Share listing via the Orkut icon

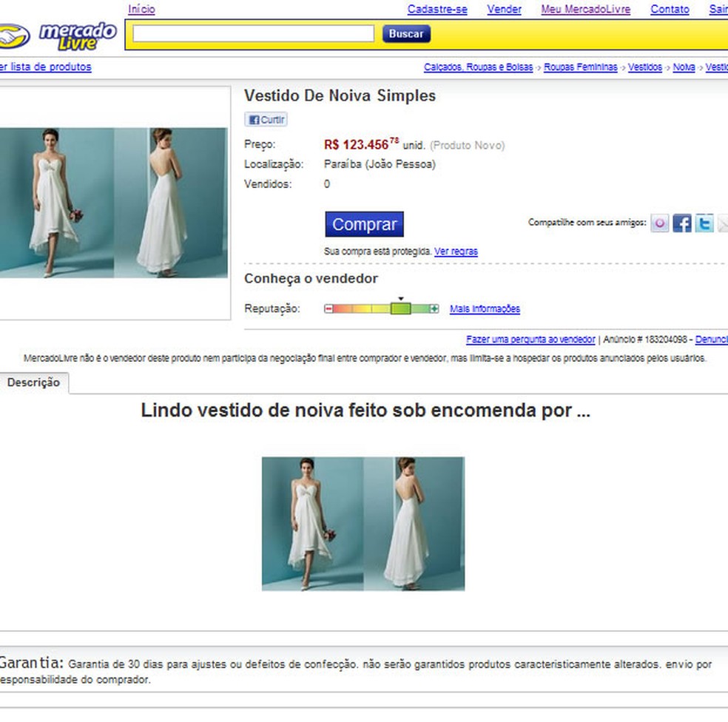coord(660,223)
